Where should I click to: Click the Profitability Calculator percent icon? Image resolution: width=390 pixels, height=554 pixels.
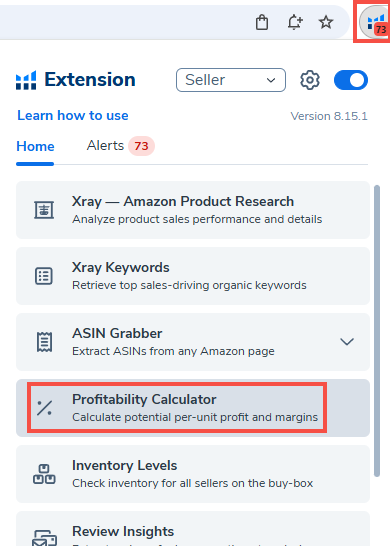point(45,408)
